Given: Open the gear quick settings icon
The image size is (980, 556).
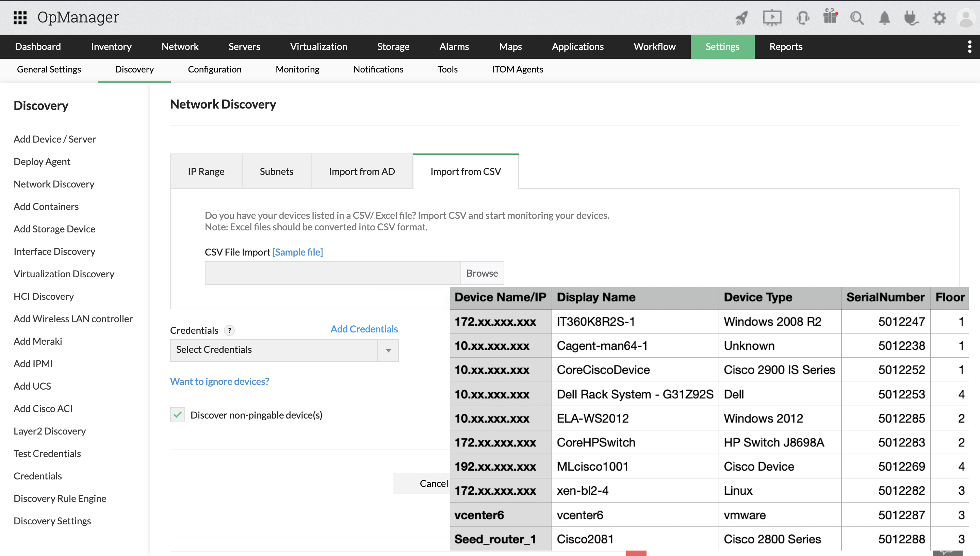Looking at the screenshot, I should tap(939, 18).
